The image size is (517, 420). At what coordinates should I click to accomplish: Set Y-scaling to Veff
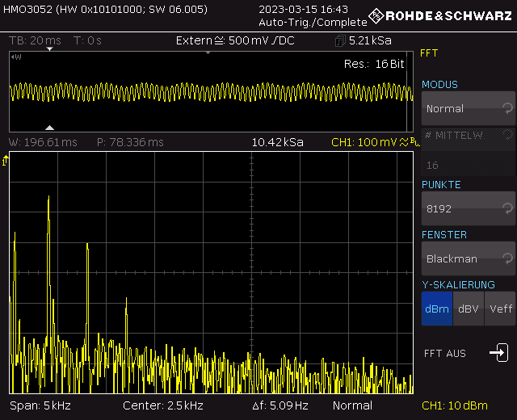coord(500,309)
